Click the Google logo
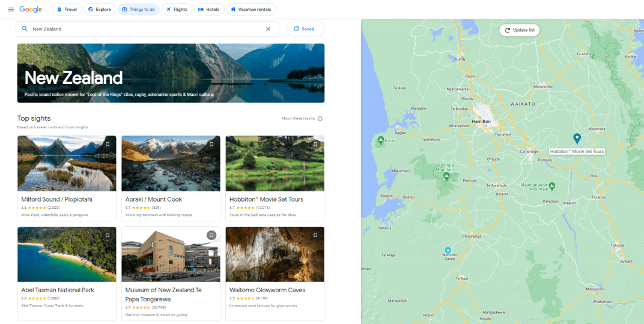The width and height of the screenshot is (644, 324). pos(31,10)
